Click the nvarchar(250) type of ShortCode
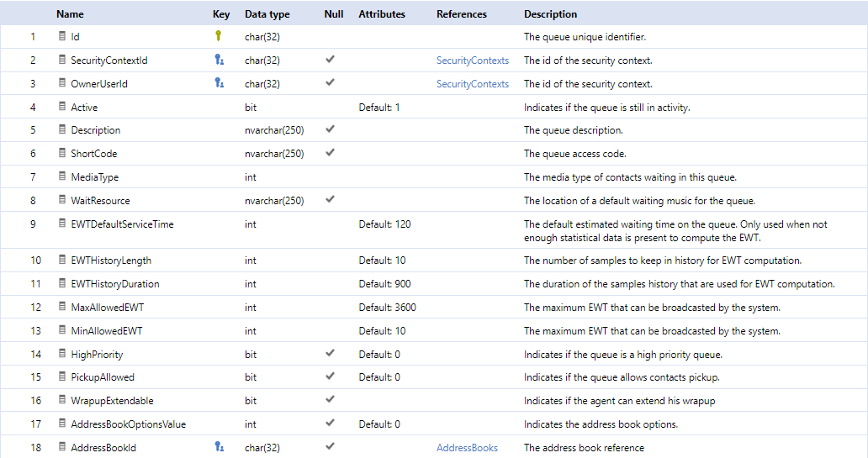 pos(274,154)
